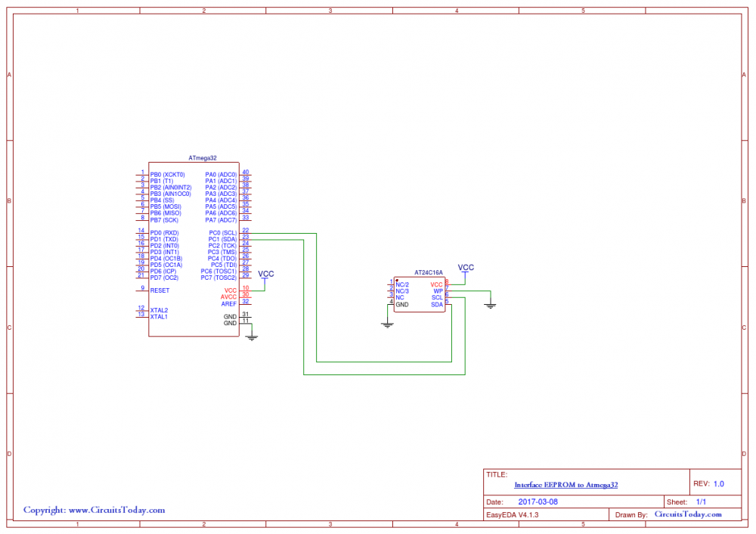This screenshot has width=756, height=534.
Task: Select the VCC power symbol beside the ATmega32
Action: (266, 275)
